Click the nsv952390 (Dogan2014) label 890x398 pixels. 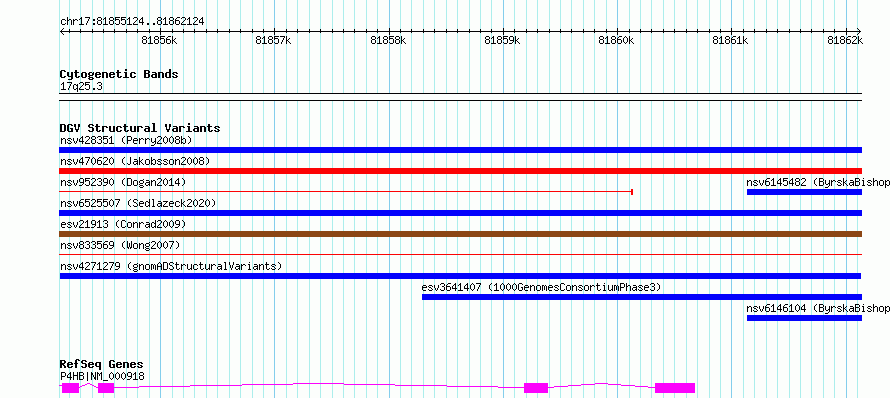[123, 182]
